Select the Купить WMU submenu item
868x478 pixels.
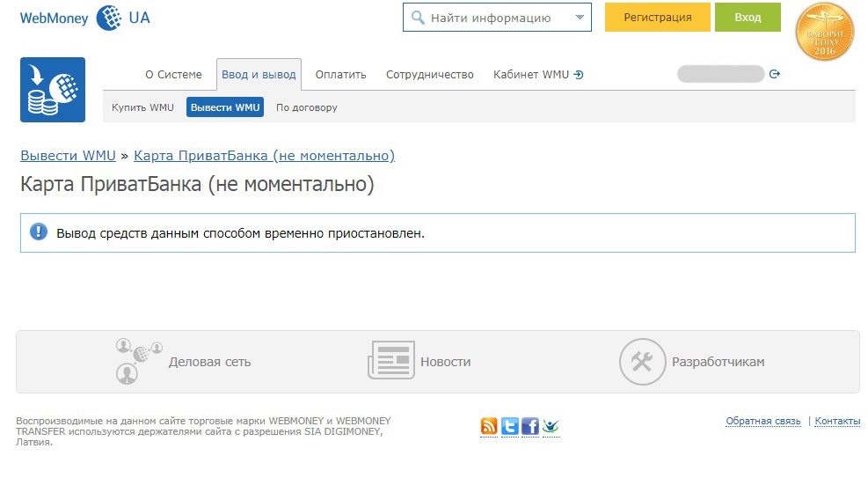[x=142, y=107]
